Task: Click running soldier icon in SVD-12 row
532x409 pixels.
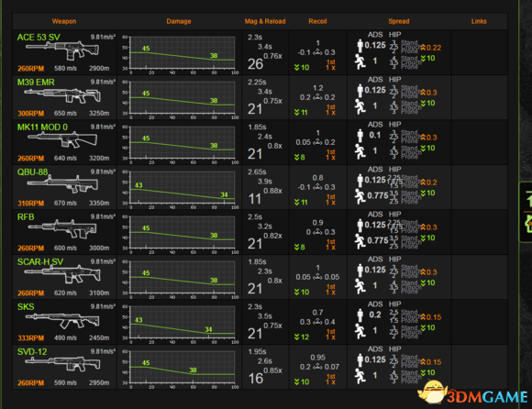Action: point(360,376)
